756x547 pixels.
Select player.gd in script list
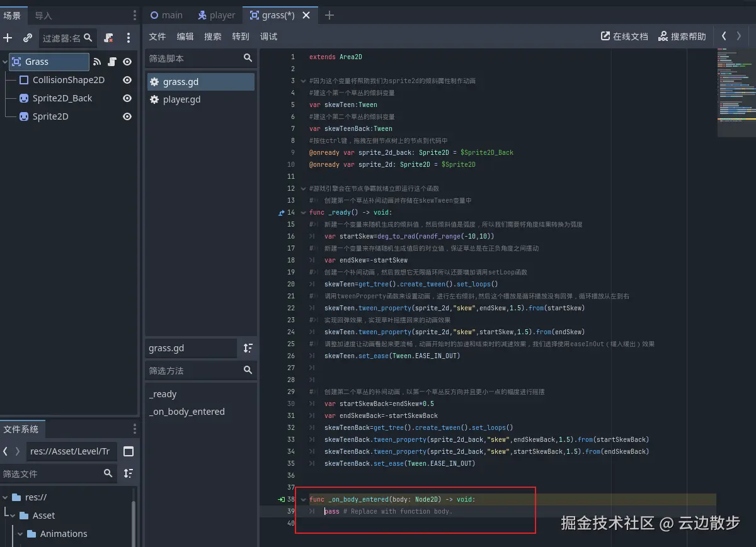pos(200,99)
